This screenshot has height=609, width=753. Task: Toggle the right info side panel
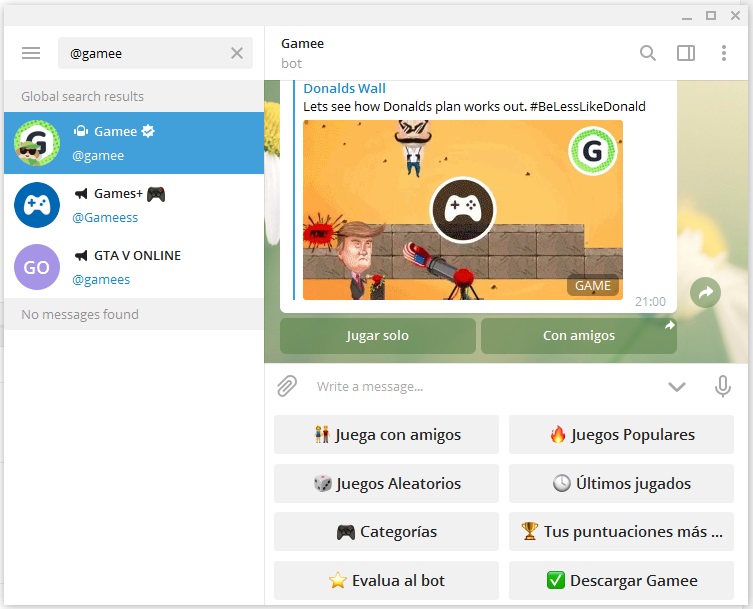pyautogui.click(x=686, y=53)
